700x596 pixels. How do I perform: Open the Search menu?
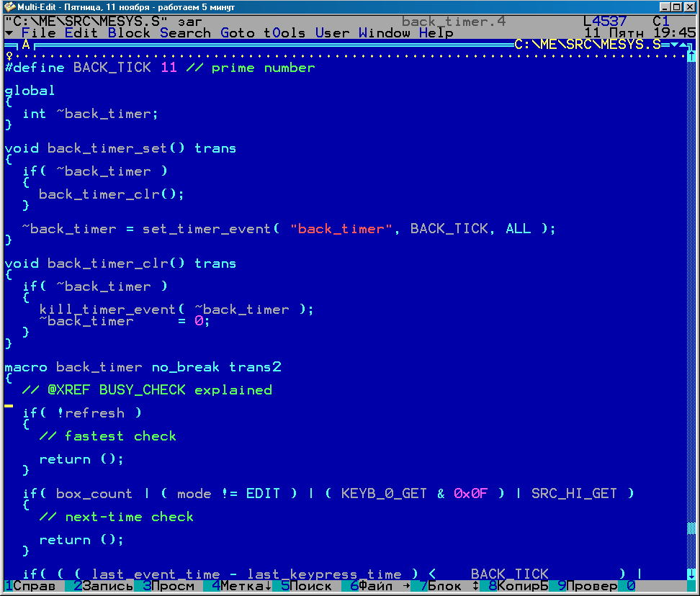pos(185,33)
